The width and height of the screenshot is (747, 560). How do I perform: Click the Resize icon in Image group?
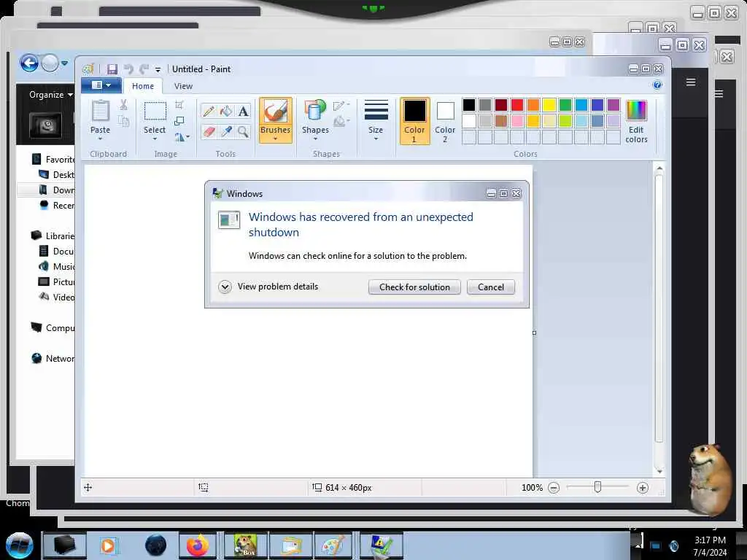pos(179,121)
